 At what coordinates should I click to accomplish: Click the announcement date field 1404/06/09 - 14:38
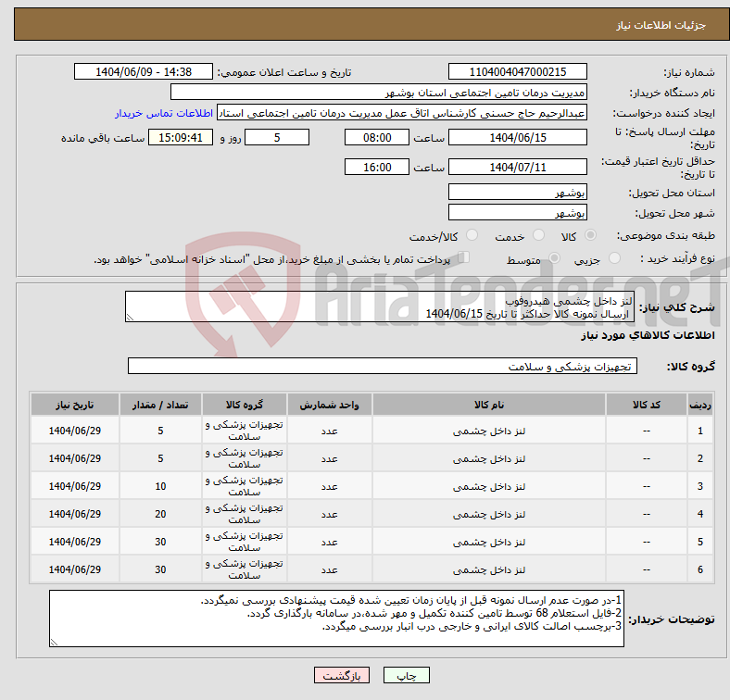144,71
